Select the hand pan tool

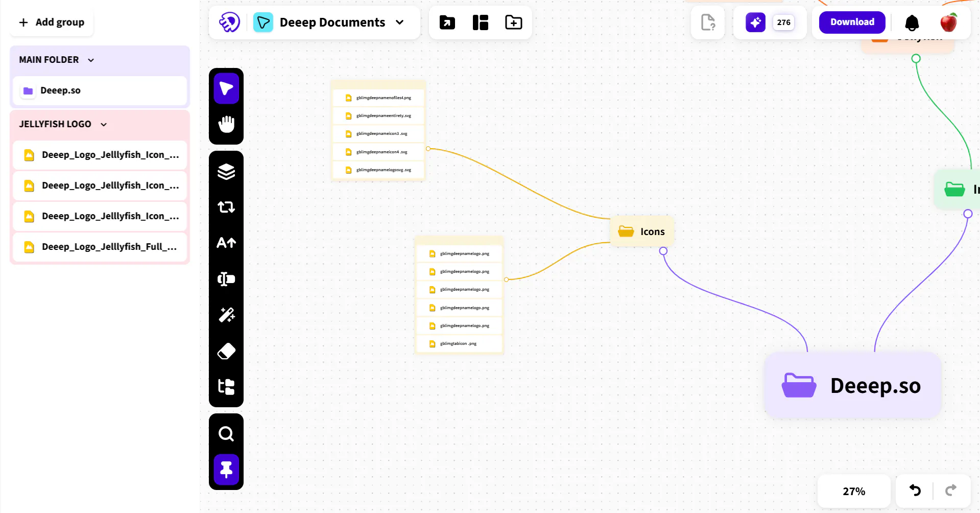point(226,124)
